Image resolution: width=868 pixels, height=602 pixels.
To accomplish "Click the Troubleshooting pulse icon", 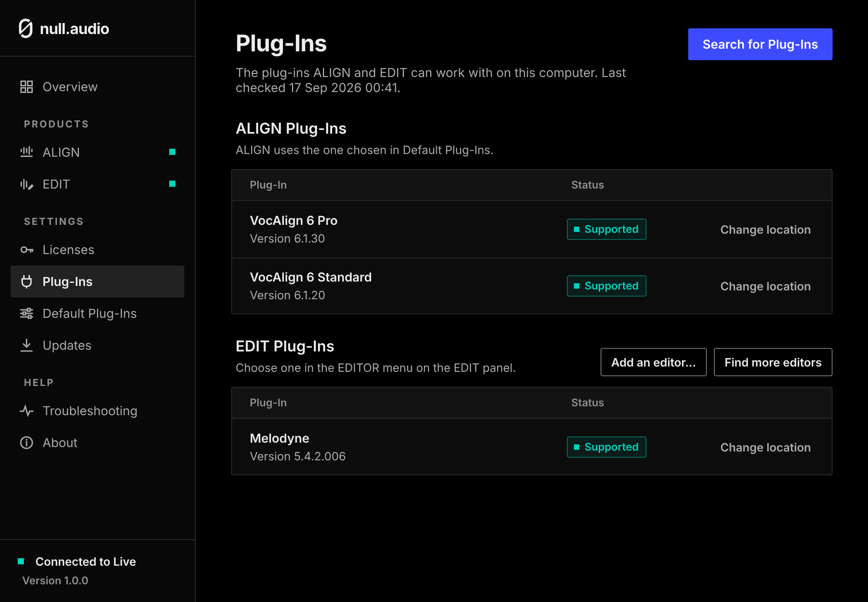I will pyautogui.click(x=27, y=411).
